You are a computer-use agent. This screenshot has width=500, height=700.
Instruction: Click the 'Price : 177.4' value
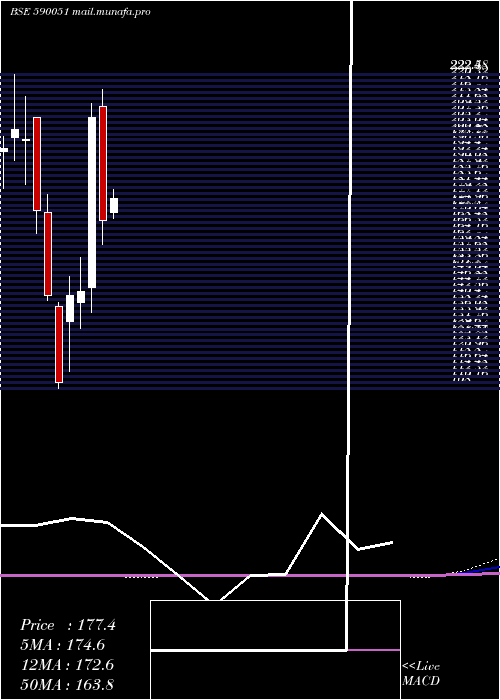tap(68, 625)
